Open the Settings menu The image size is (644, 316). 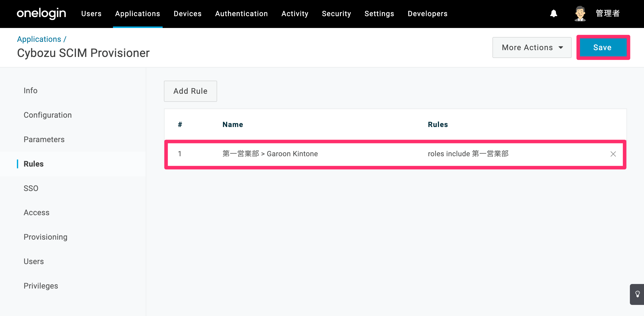(379, 14)
